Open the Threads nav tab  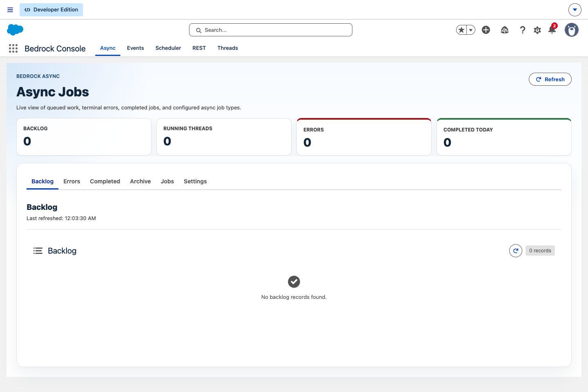click(227, 48)
